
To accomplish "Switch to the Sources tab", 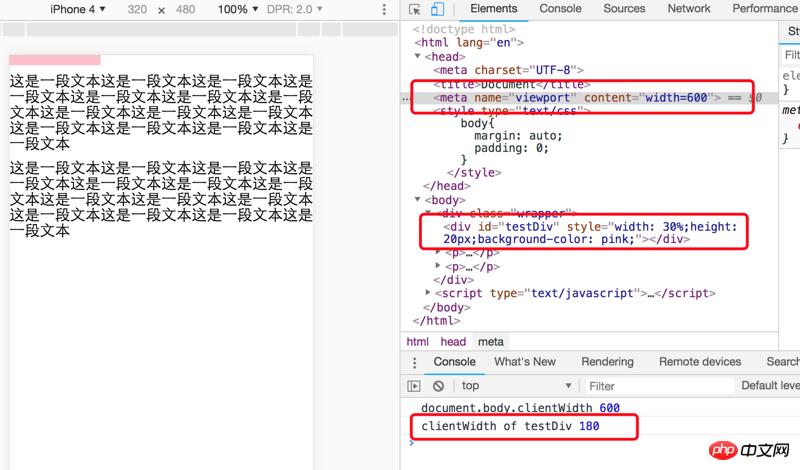I will point(624,8).
